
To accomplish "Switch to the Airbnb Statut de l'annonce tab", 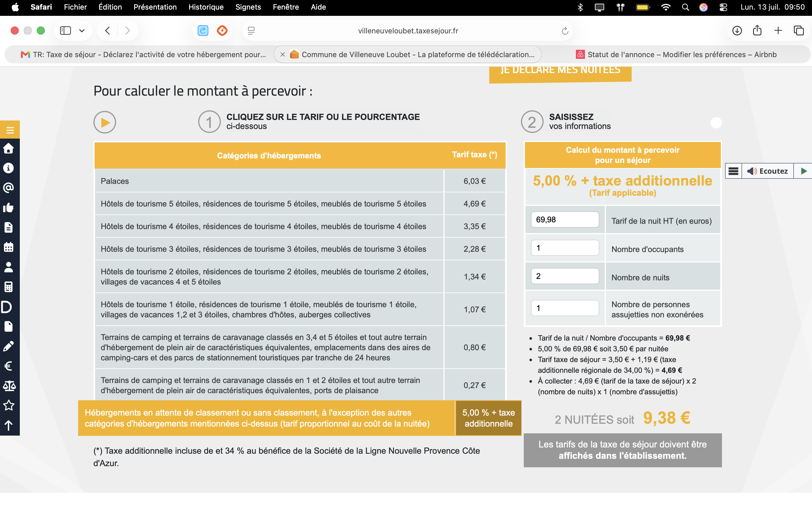I will pyautogui.click(x=676, y=54).
